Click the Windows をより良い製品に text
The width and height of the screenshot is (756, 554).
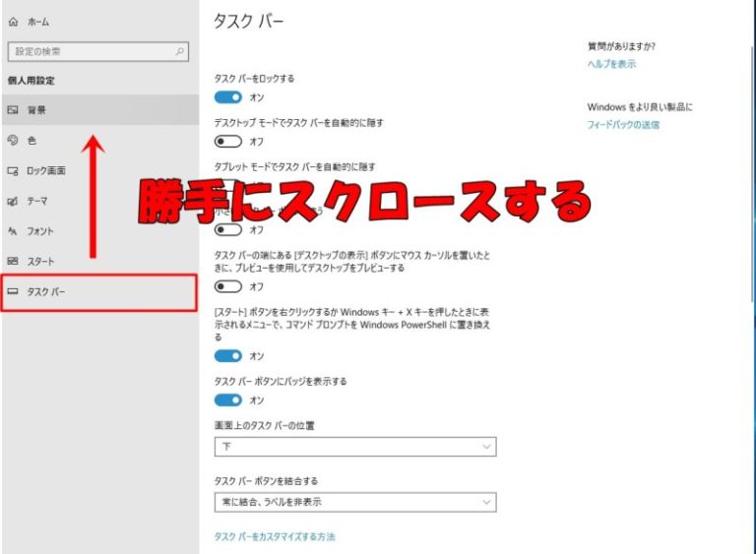click(x=640, y=107)
